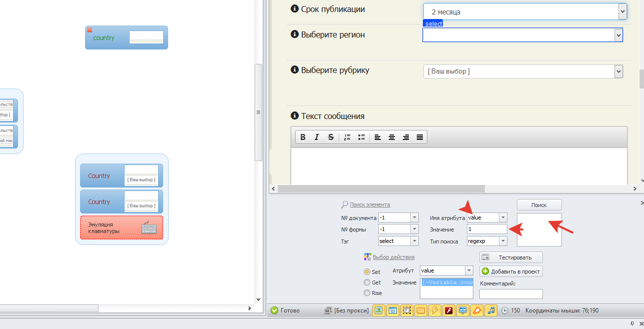This screenshot has width=644, height=329.
Task: Click info icon beside Текст сообщения
Action: click(295, 116)
